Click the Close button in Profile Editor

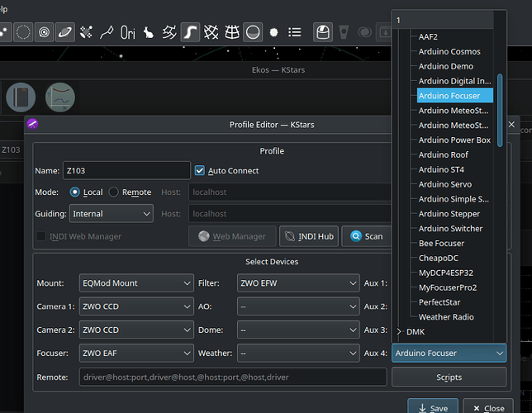coord(488,407)
